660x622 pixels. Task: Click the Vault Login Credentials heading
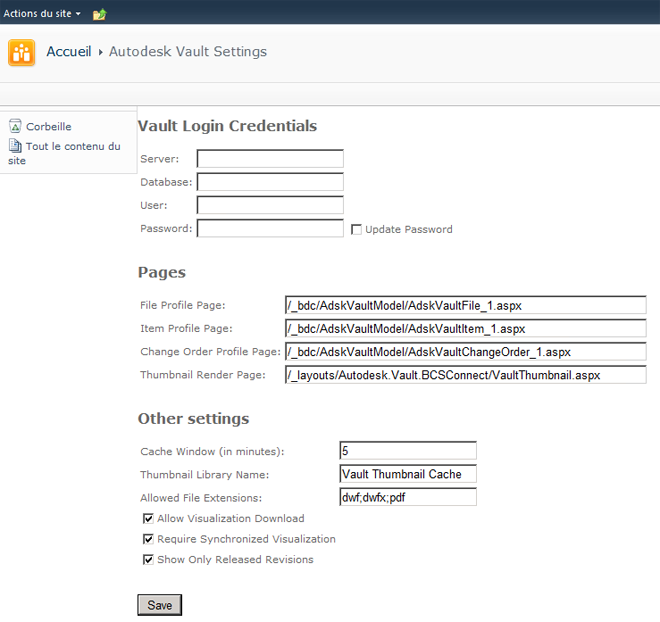(227, 126)
